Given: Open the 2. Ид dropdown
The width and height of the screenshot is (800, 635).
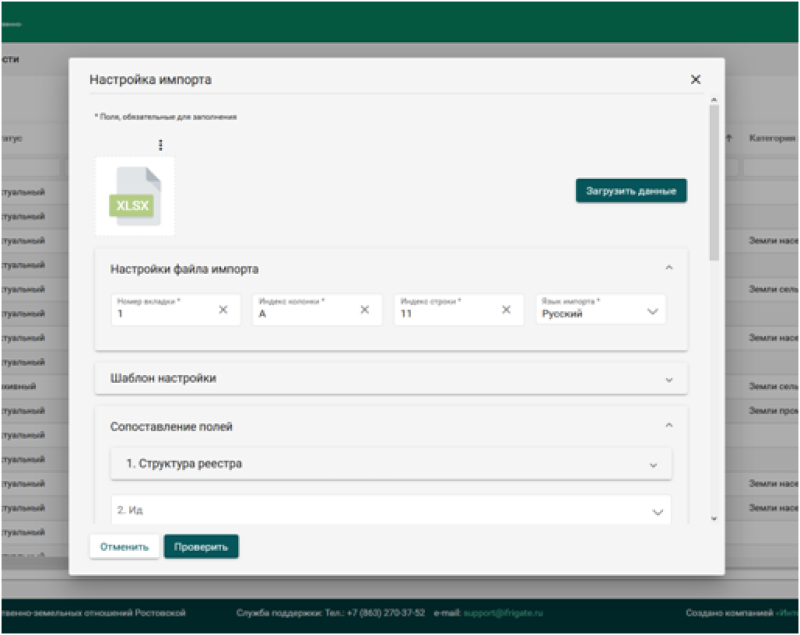Looking at the screenshot, I should click(657, 512).
